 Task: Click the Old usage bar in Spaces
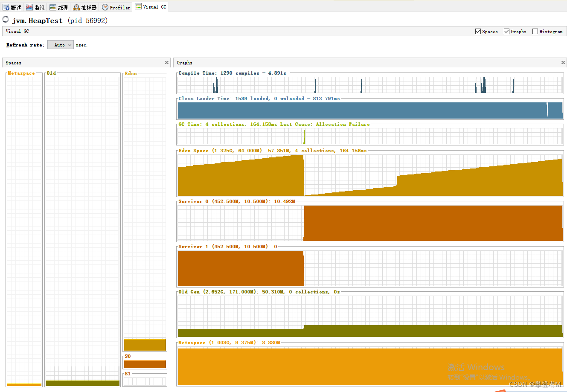83,383
